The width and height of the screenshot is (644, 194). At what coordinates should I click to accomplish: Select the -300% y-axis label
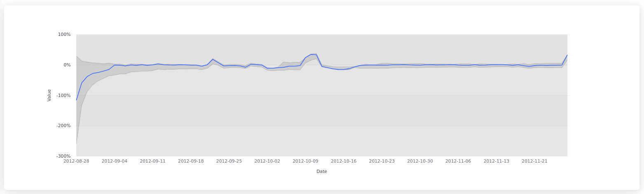pos(63,156)
